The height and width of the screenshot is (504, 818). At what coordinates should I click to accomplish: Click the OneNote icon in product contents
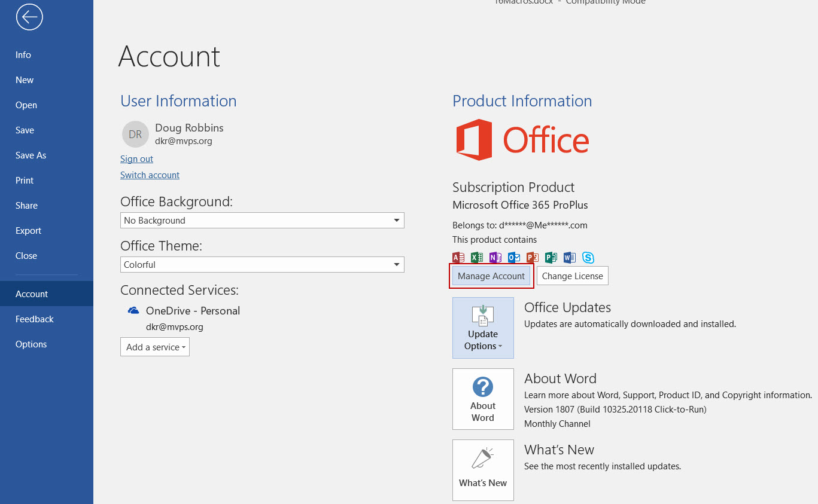click(x=495, y=258)
